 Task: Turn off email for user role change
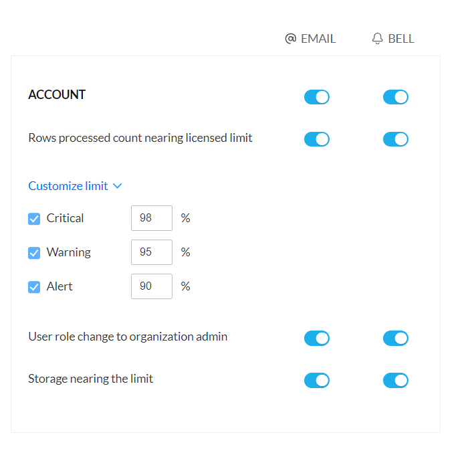pos(317,338)
